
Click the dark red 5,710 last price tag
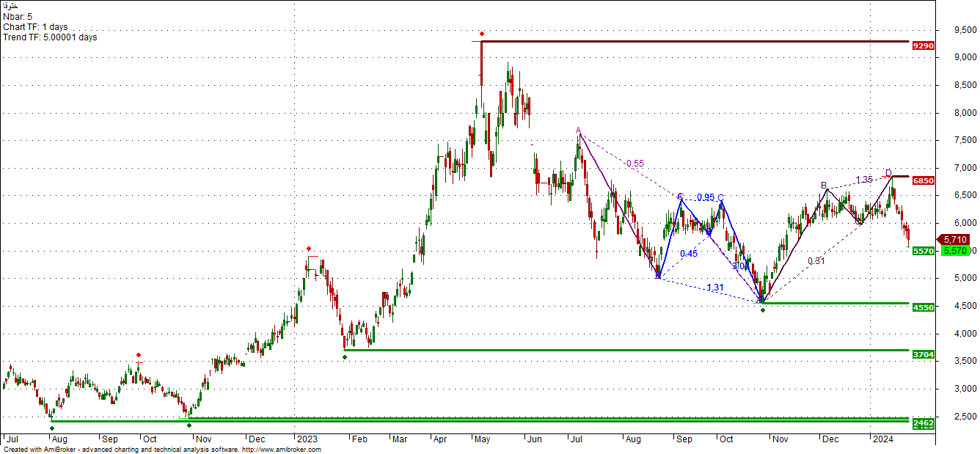pos(954,239)
